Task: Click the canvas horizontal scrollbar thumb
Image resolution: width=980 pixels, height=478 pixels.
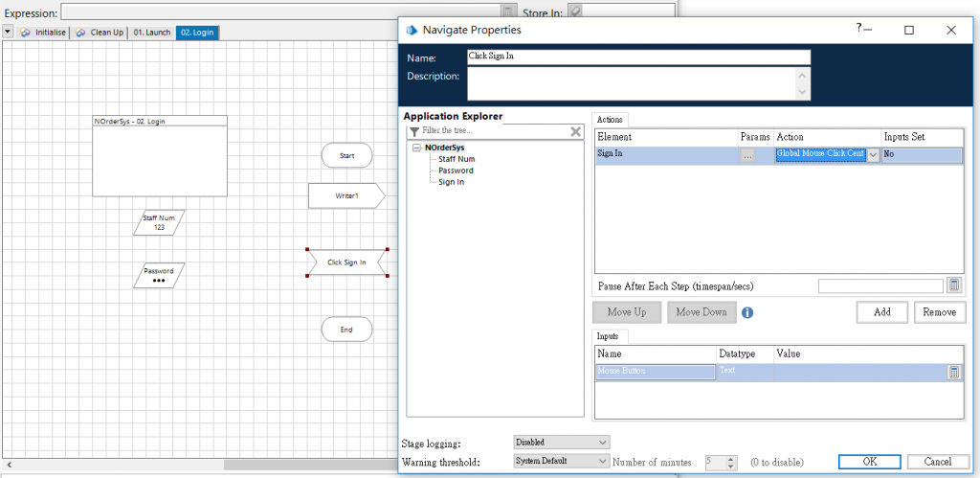Action: pyautogui.click(x=311, y=466)
